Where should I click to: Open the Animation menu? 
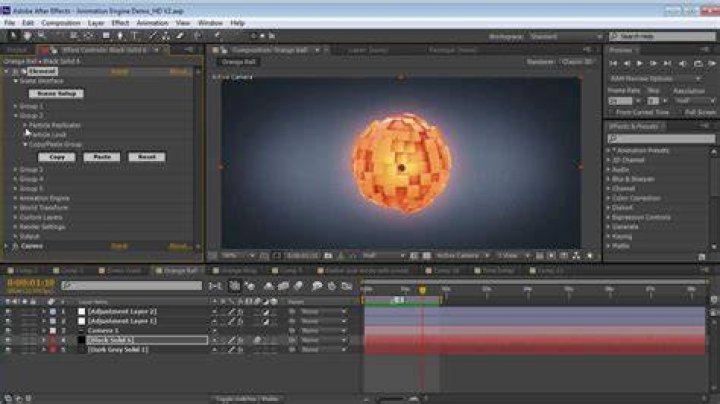tap(152, 22)
